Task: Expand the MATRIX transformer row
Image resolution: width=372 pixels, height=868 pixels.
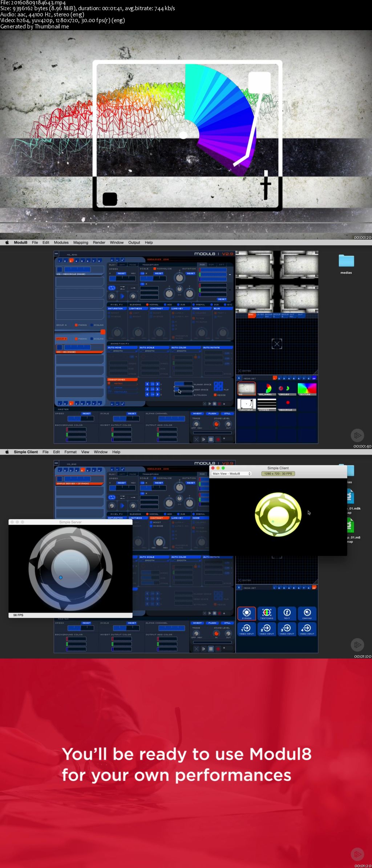Action: click(123, 384)
